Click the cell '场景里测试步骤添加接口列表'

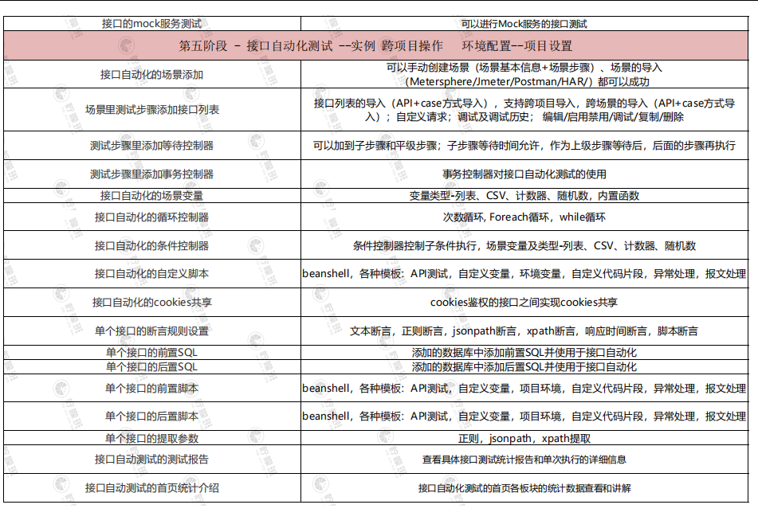[151, 110]
